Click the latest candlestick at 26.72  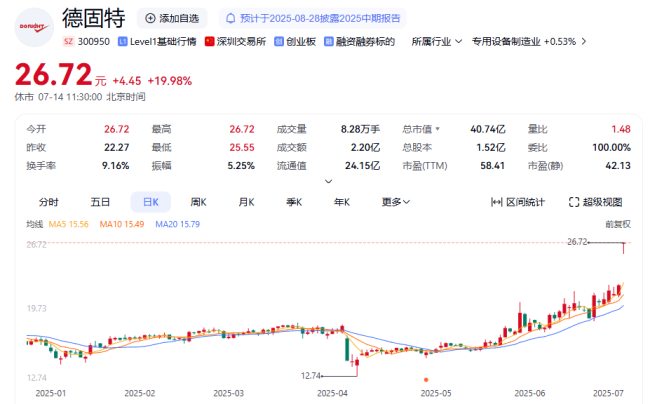[x=623, y=248]
